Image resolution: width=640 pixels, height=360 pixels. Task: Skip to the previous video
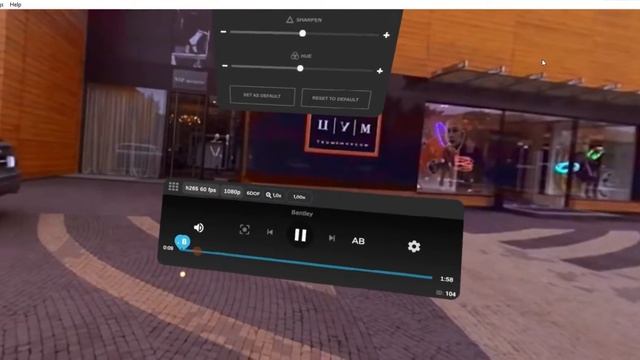(x=270, y=232)
